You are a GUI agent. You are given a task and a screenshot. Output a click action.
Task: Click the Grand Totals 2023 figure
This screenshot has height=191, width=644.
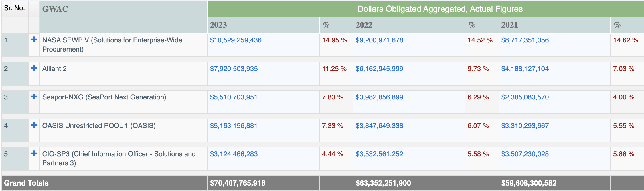click(238, 183)
